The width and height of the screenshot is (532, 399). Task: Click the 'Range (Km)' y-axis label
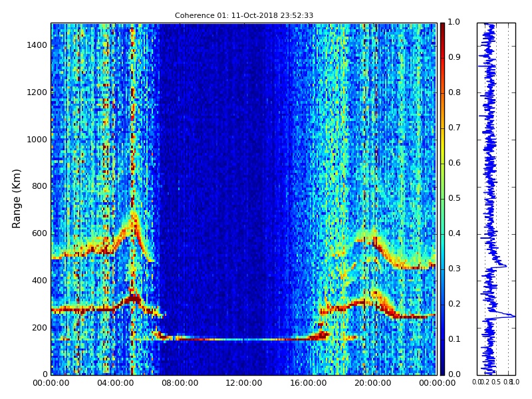click(x=16, y=199)
